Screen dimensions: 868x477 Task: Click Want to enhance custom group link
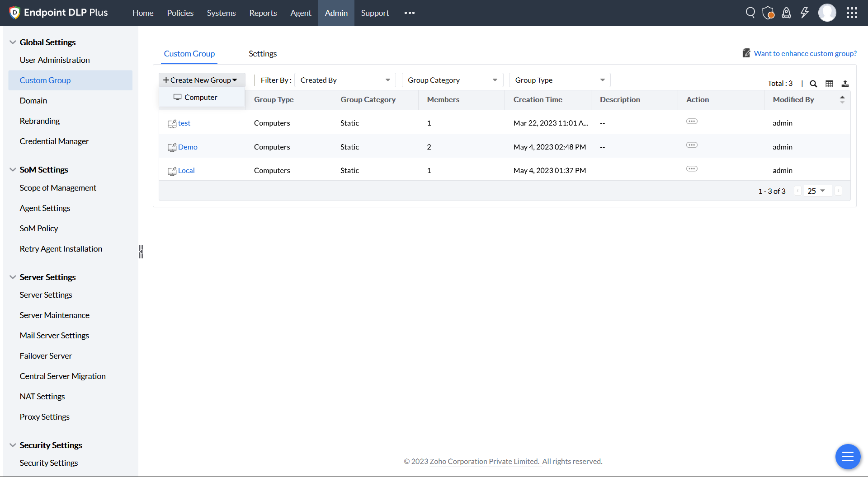(x=805, y=53)
